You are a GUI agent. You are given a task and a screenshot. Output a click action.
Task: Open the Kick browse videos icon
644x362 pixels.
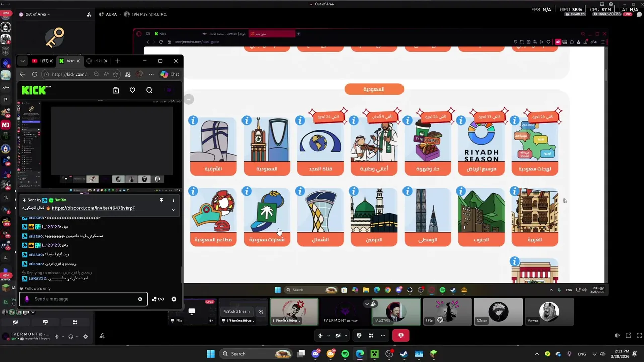click(x=116, y=90)
